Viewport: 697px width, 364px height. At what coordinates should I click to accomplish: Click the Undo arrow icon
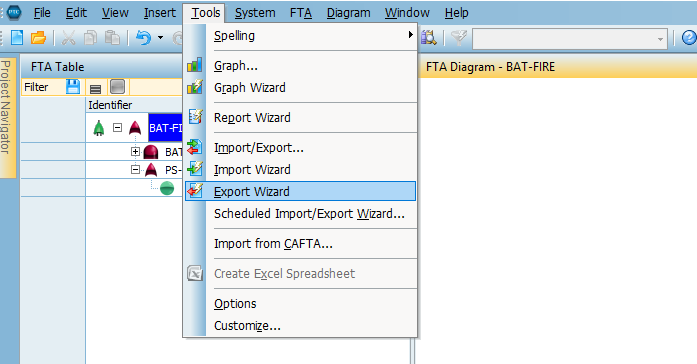pos(143,38)
